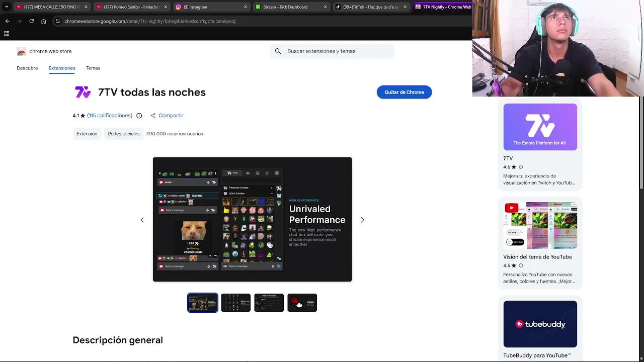Click Visión del tema de YouTube title
The height and width of the screenshot is (362, 644).
(x=537, y=257)
